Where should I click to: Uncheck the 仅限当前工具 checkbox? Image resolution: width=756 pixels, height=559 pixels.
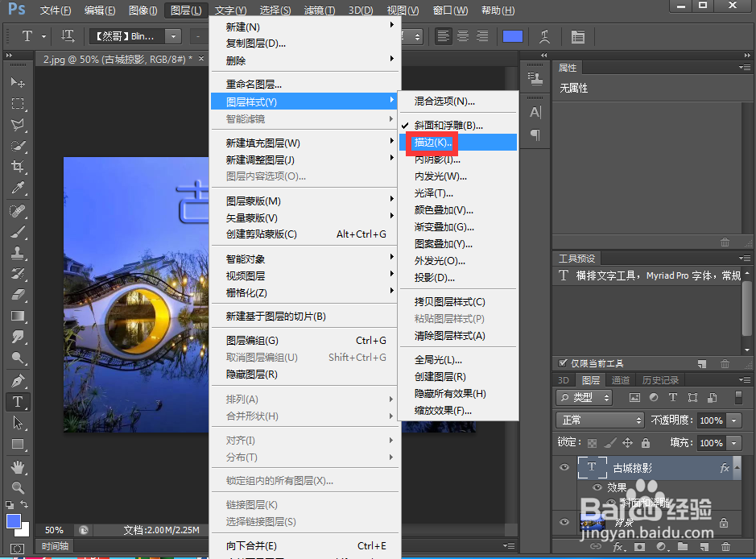(561, 363)
